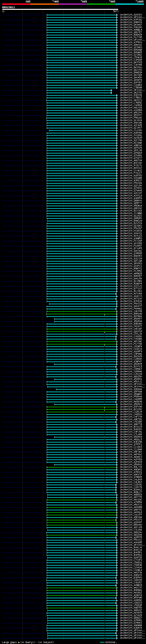Screen dimensions: 146x644
Task: Select label UniRef100_B4WS29
Action: click(131, 221)
